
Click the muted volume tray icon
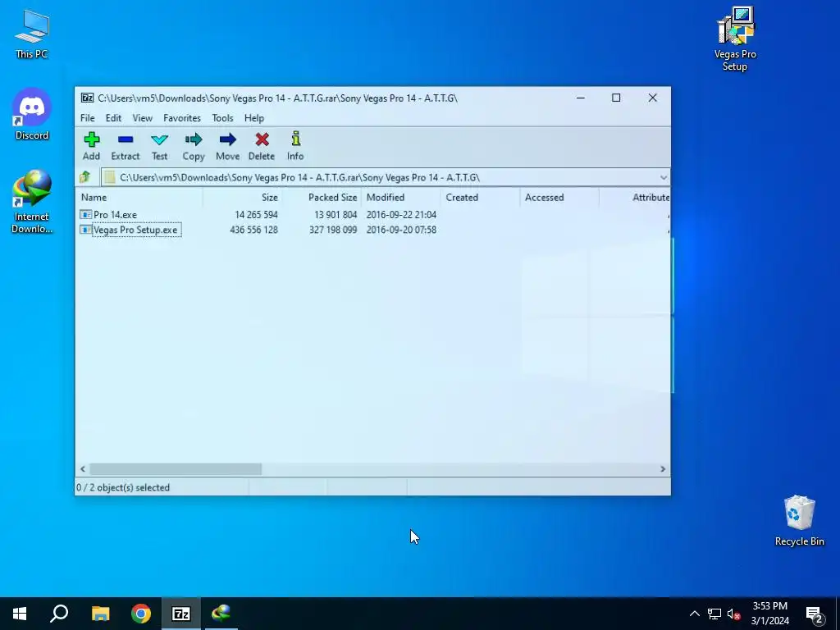coord(733,614)
